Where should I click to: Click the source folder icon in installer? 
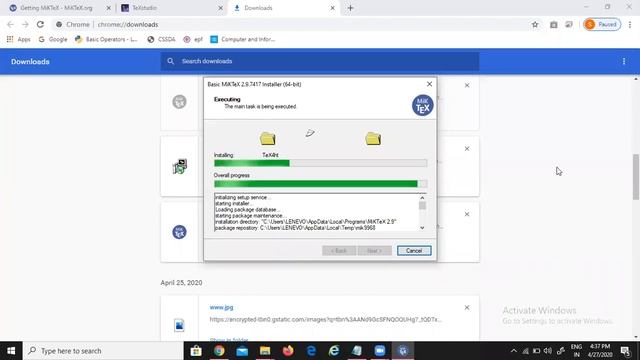pos(267,138)
